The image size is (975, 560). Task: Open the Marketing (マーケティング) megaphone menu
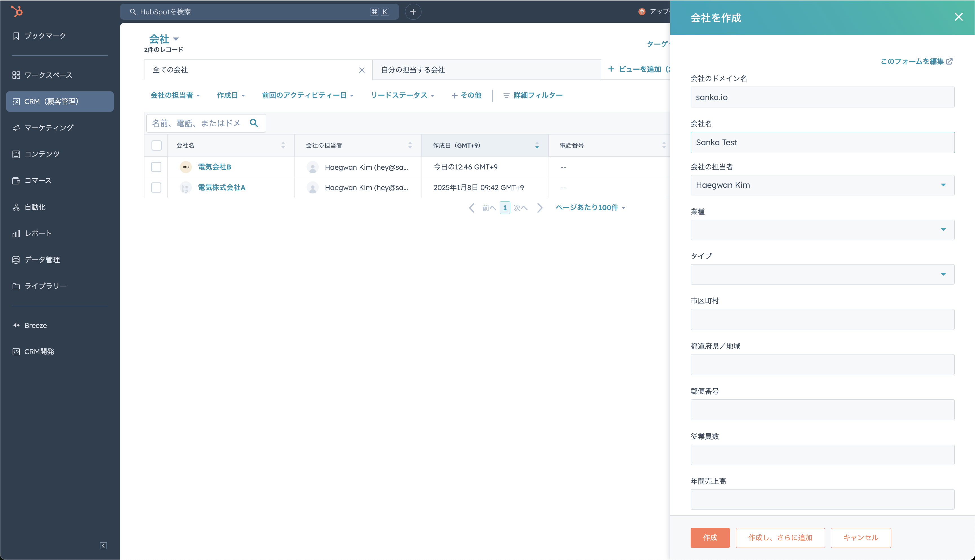tap(49, 128)
